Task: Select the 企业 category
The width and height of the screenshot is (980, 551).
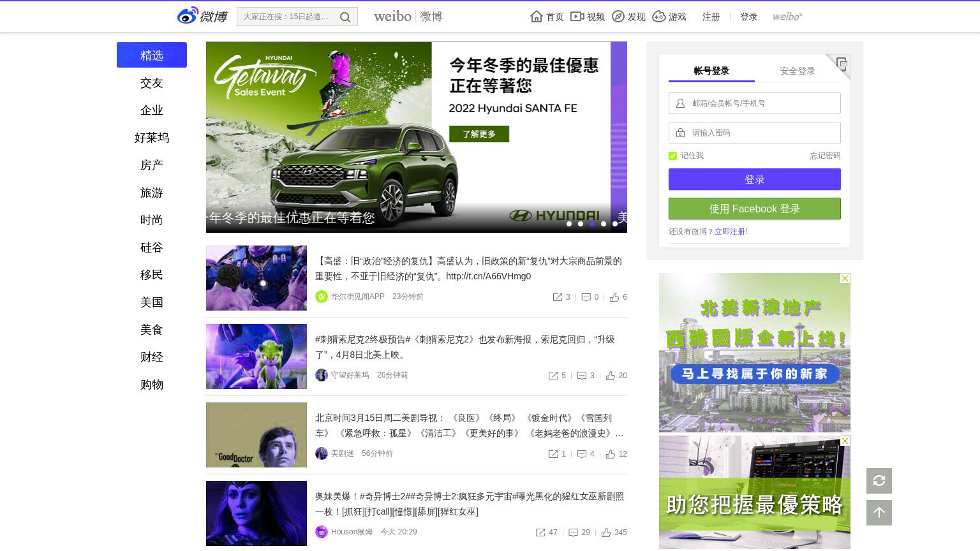Action: coord(152,110)
